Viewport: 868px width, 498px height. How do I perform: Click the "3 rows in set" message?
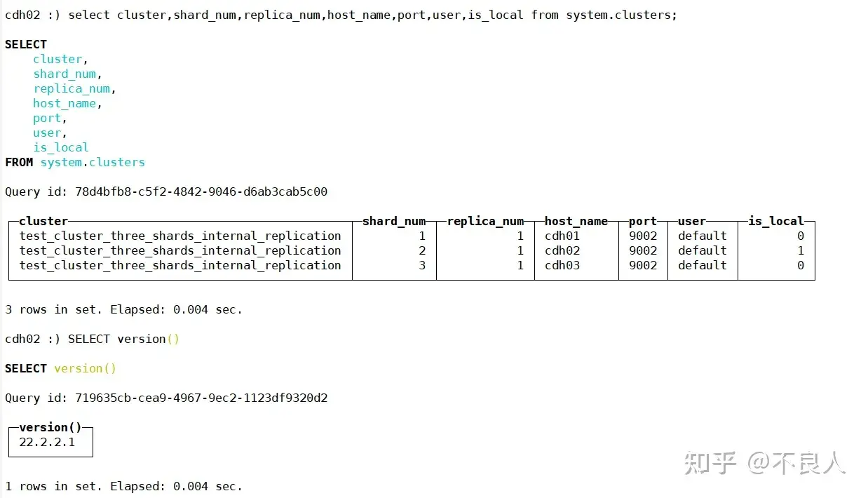123,309
